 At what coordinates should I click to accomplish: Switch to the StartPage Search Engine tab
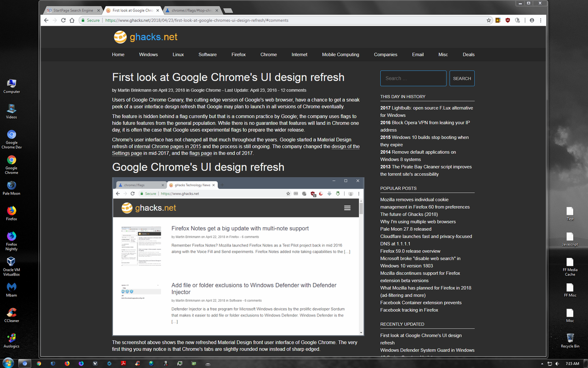[73, 10]
